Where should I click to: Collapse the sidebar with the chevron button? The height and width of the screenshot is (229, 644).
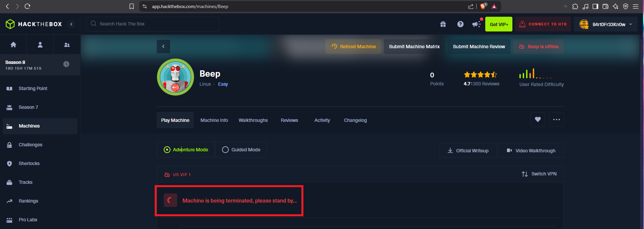tap(71, 24)
